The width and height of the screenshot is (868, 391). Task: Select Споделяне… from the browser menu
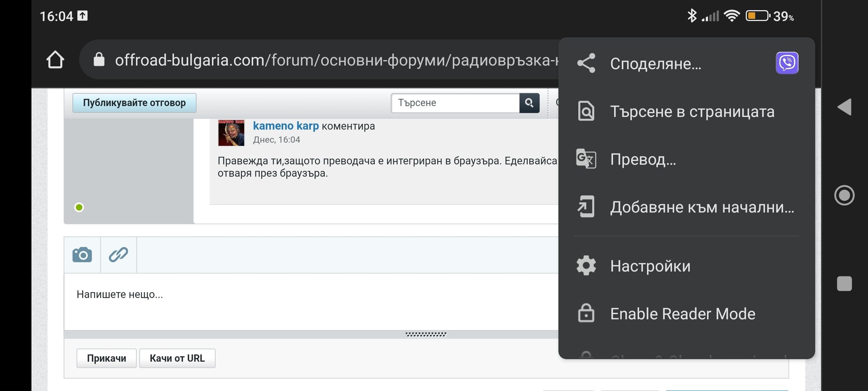coord(655,64)
